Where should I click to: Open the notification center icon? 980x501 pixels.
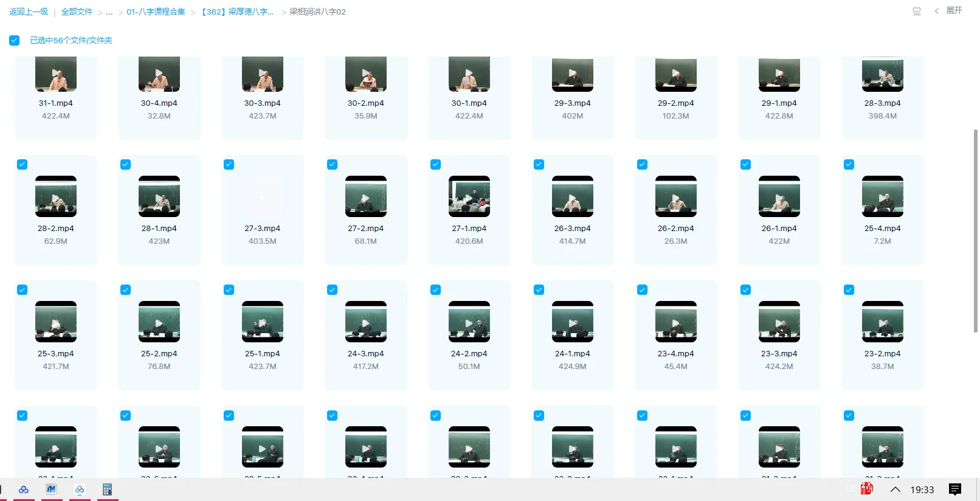coord(955,489)
